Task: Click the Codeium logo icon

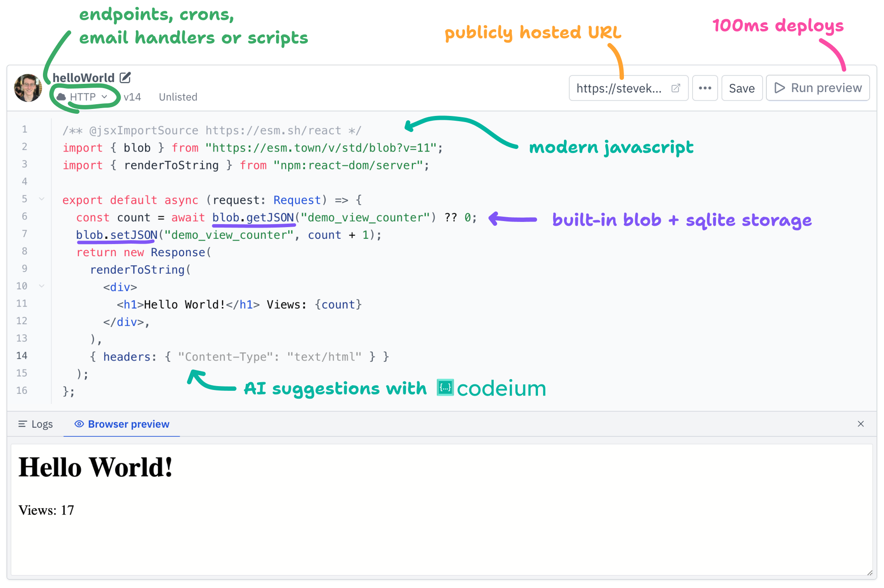Action: coord(445,388)
